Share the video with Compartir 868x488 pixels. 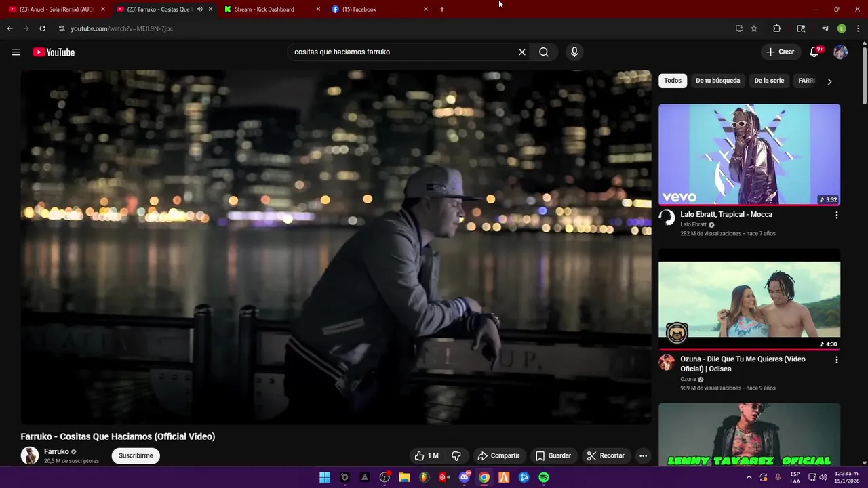pyautogui.click(x=498, y=455)
